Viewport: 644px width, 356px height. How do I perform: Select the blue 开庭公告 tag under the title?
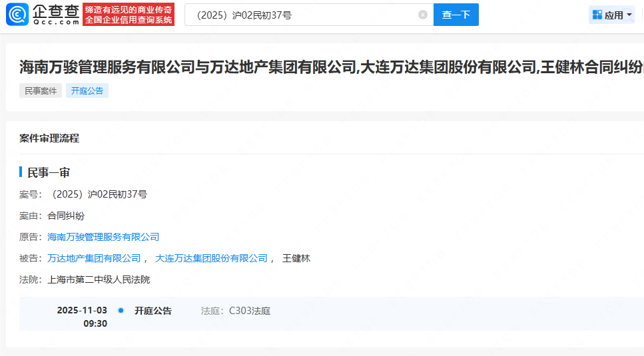[x=87, y=91]
